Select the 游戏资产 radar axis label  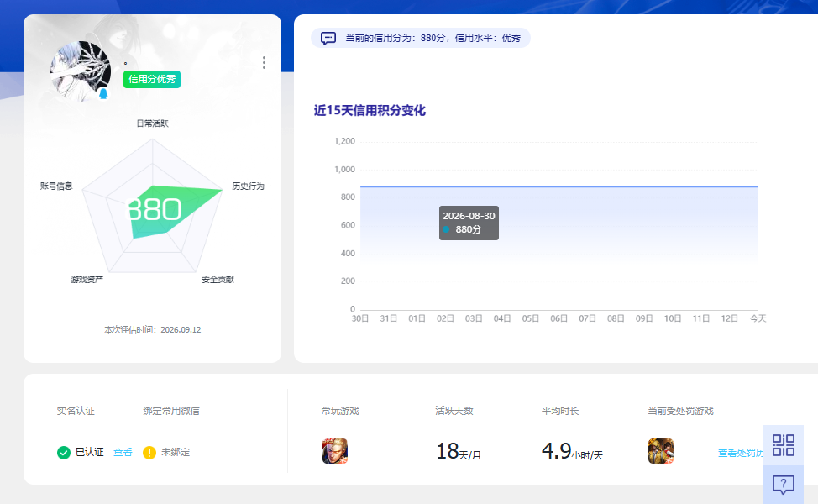[87, 280]
